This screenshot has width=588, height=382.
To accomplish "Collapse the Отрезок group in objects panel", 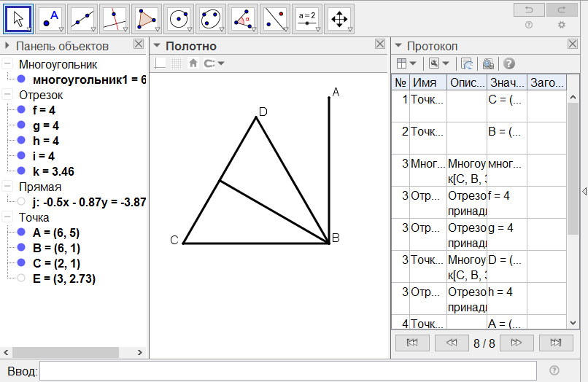I will [7, 95].
